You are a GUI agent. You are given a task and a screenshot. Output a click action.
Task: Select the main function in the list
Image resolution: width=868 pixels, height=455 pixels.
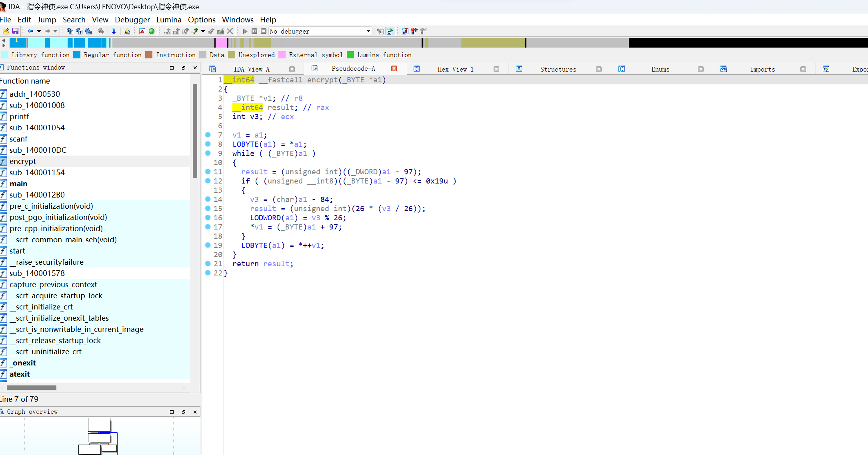(x=95, y=184)
